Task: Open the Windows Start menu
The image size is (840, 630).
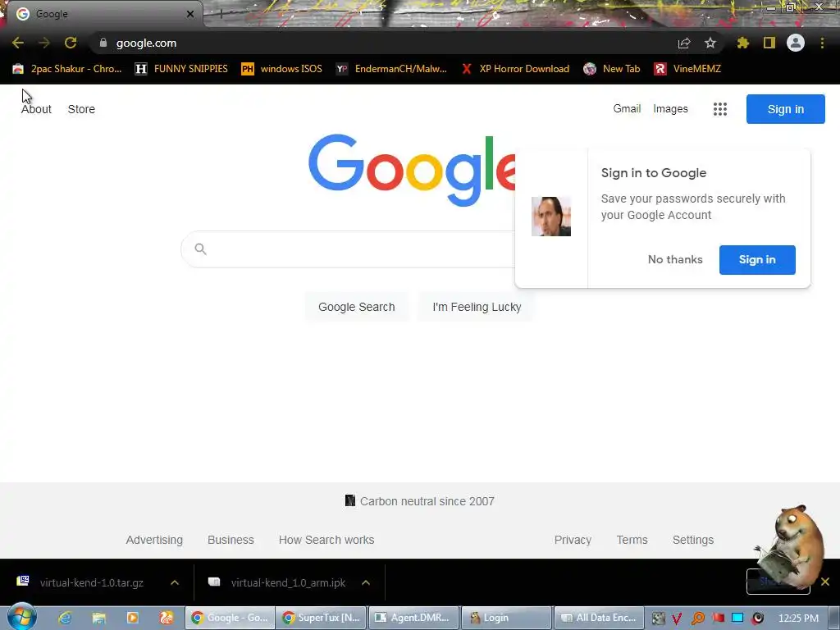Action: (x=21, y=617)
